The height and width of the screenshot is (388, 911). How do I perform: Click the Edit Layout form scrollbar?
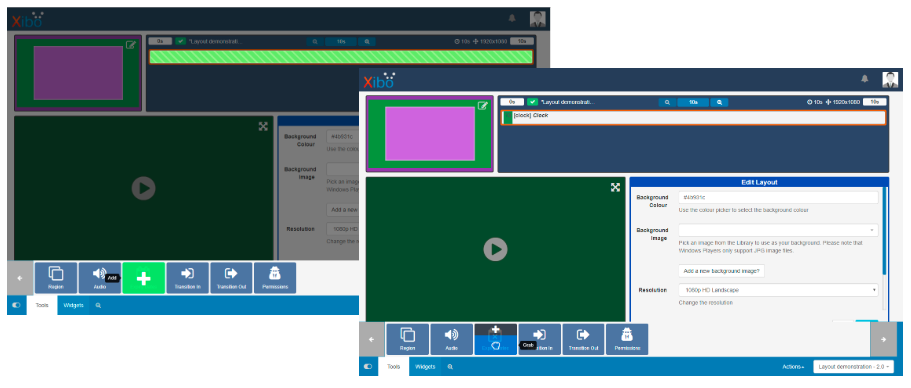pyautogui.click(x=884, y=231)
